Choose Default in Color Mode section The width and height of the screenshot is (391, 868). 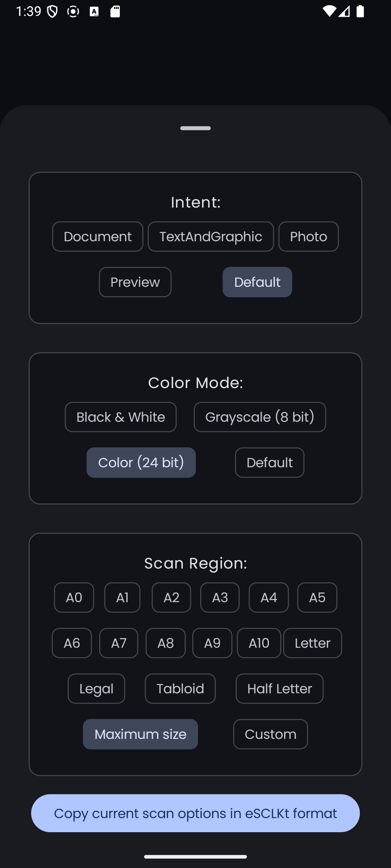coord(269,463)
